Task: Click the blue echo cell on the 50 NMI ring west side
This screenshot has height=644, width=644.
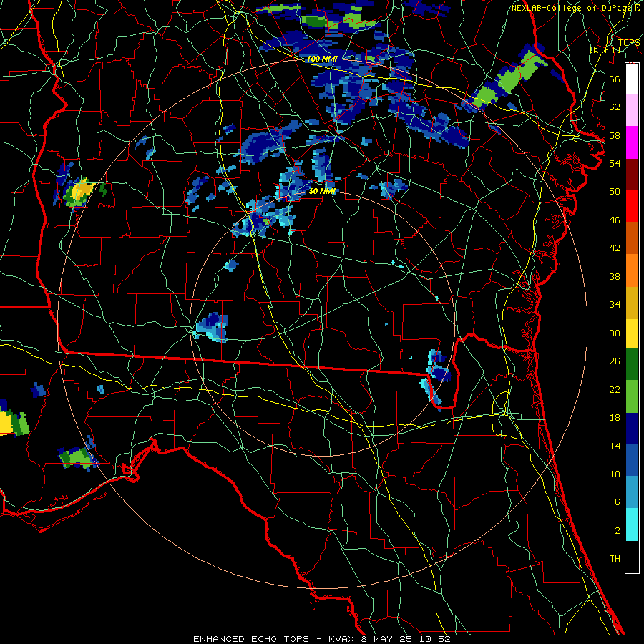Action: (x=212, y=327)
